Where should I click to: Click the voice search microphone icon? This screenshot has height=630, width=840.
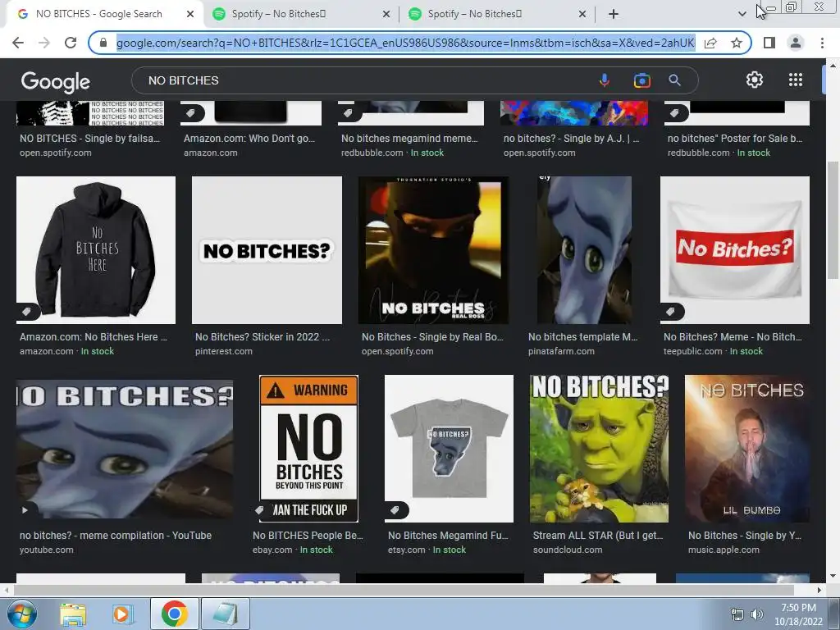click(x=605, y=80)
